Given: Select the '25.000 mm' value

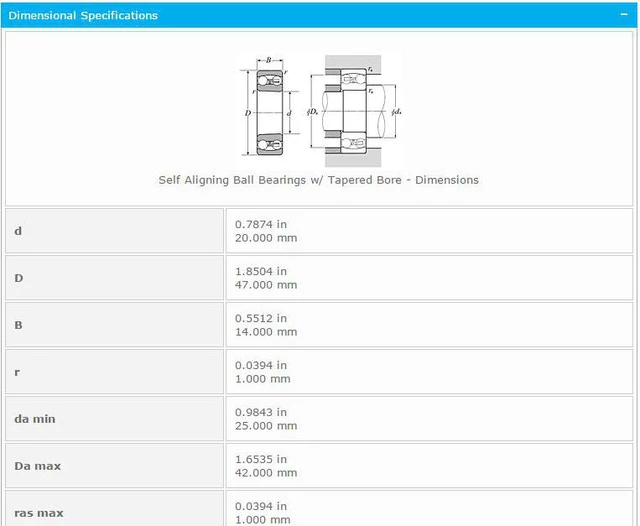Looking at the screenshot, I should click(266, 426).
